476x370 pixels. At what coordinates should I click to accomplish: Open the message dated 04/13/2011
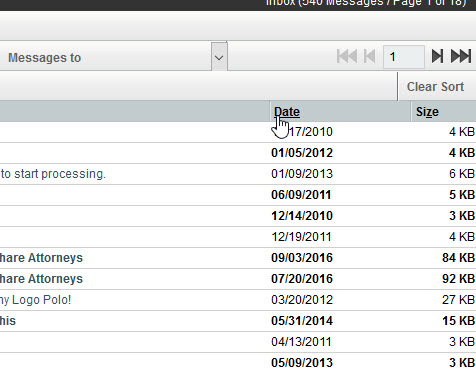click(301, 342)
